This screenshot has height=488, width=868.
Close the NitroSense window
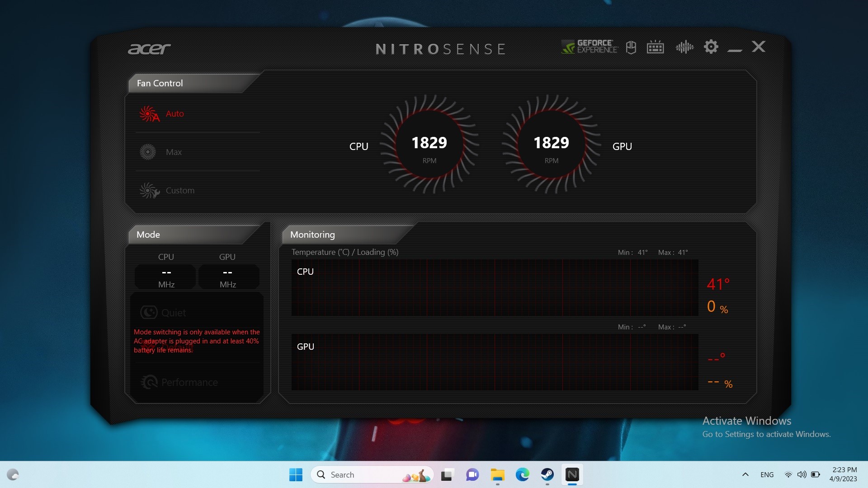(759, 47)
